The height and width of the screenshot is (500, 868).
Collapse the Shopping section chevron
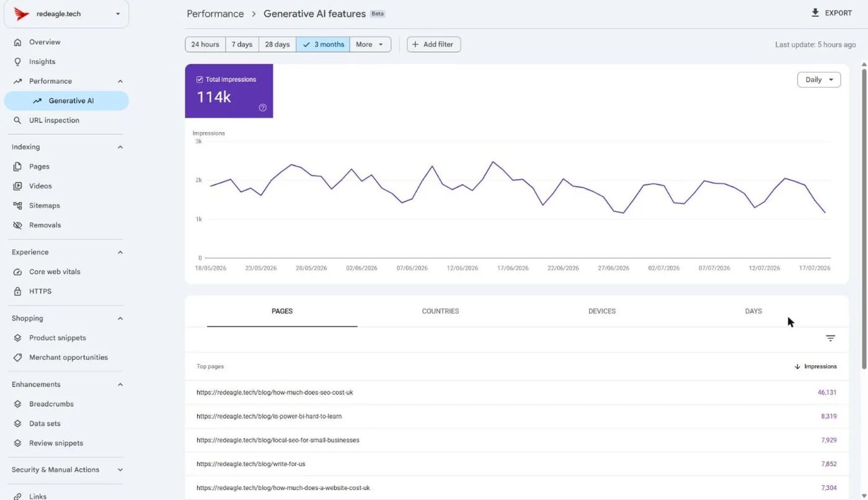pyautogui.click(x=120, y=318)
